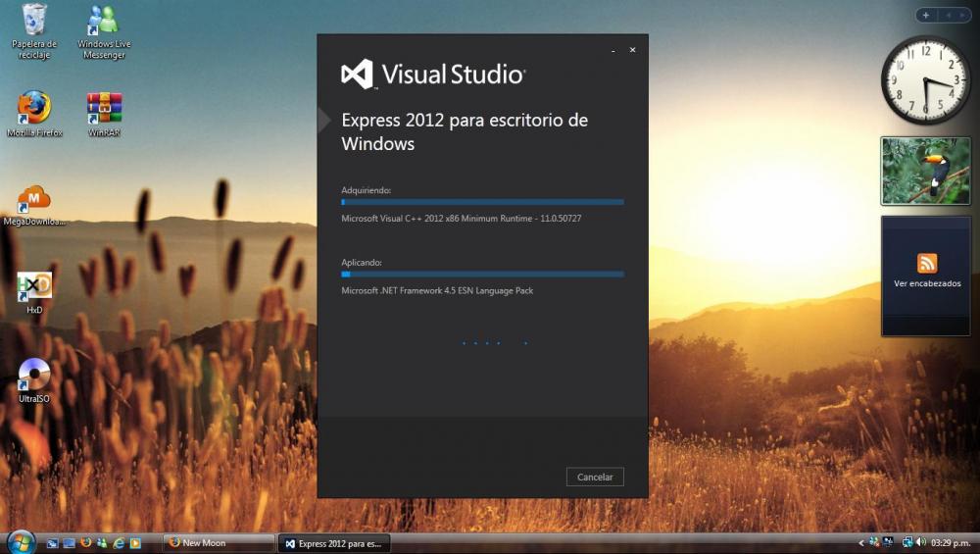Select the HxD desktop icon

tap(34, 292)
